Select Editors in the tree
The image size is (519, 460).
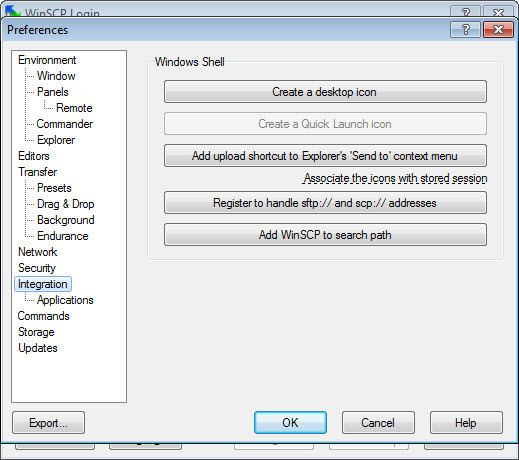point(34,156)
